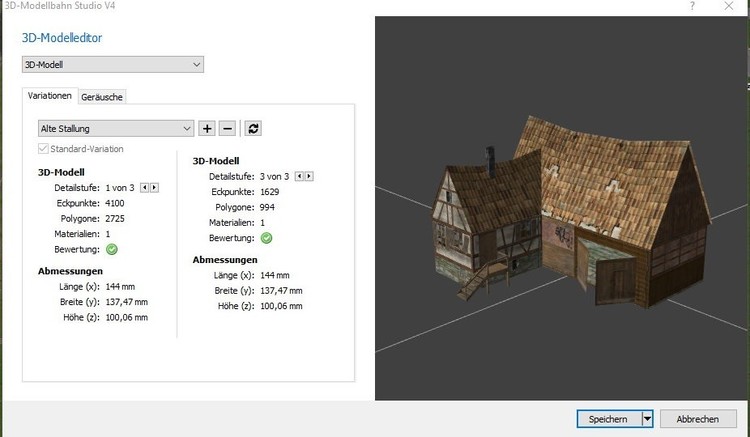Open the Speichern split-button arrow
Screen dimensions: 750x437
(647, 419)
